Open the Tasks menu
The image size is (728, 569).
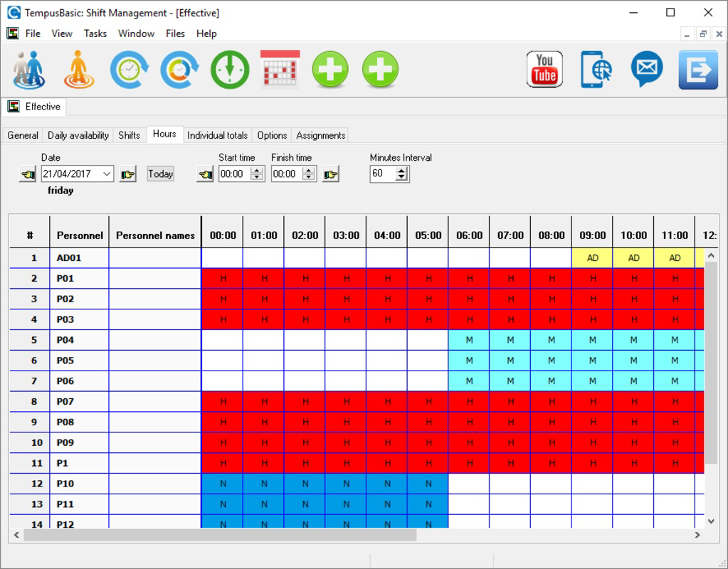point(95,33)
